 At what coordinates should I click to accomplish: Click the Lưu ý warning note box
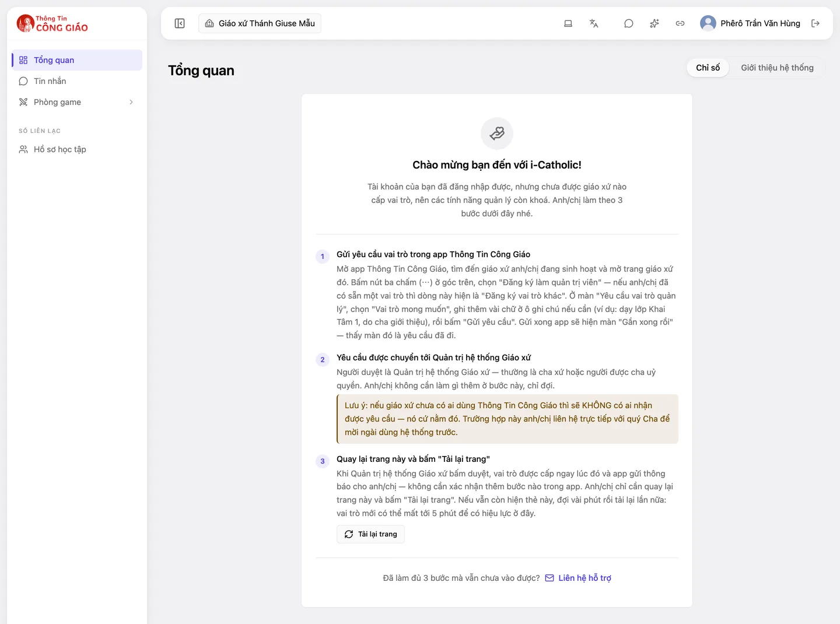point(508,419)
